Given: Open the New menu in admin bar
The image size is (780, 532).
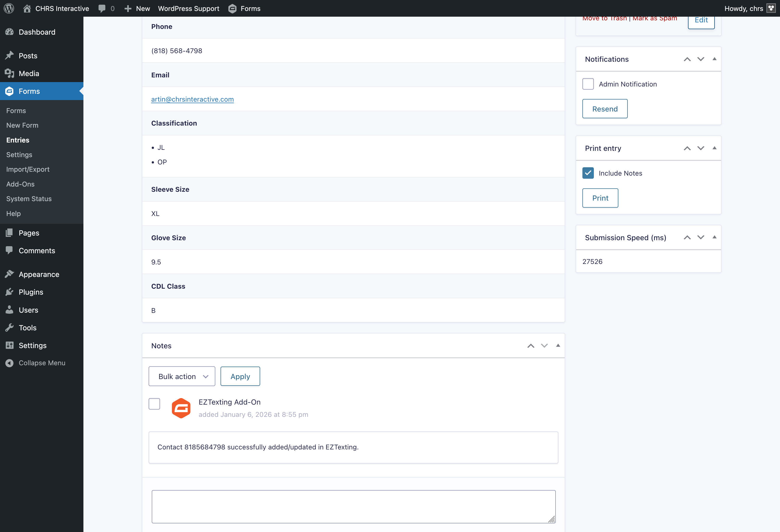Looking at the screenshot, I should click(x=137, y=8).
